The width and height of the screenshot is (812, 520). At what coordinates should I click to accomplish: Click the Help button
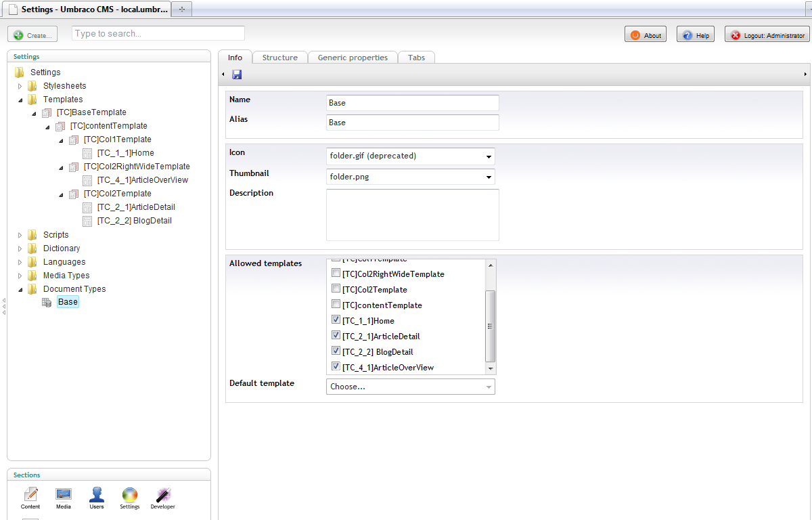click(696, 35)
